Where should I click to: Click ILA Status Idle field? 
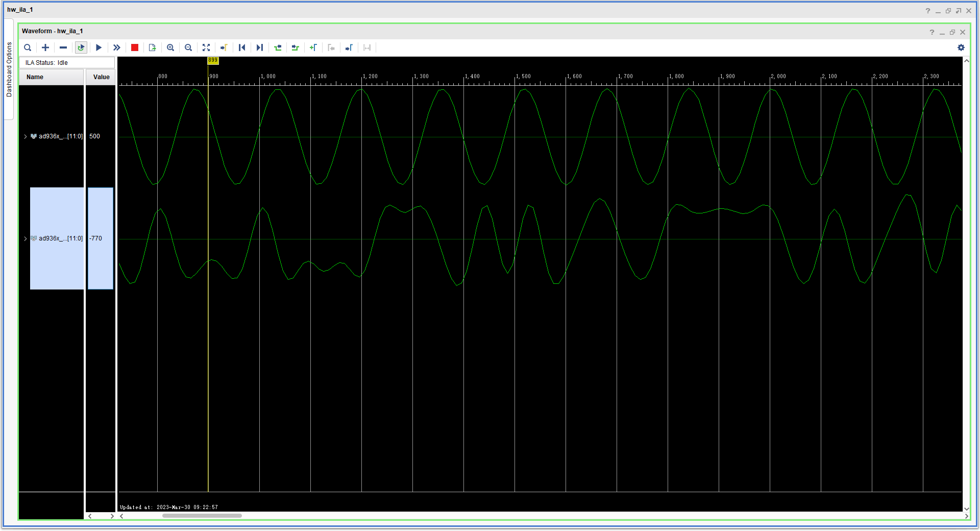[x=67, y=63]
